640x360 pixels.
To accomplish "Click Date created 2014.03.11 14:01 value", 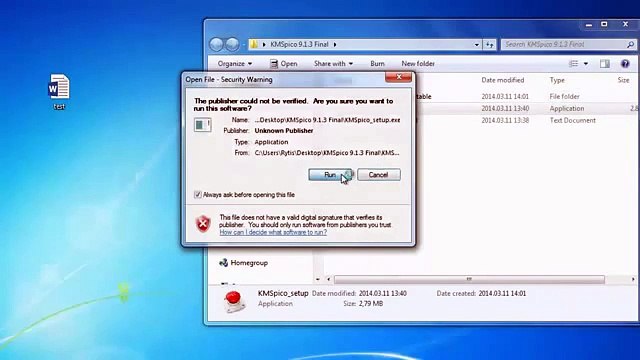I will [x=502, y=293].
